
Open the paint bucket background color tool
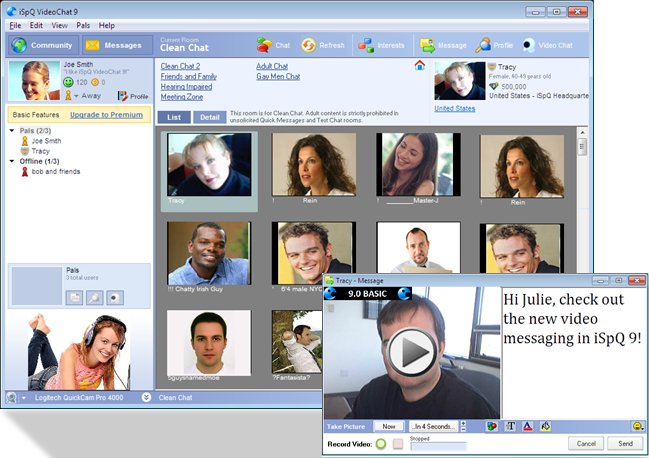coord(546,426)
